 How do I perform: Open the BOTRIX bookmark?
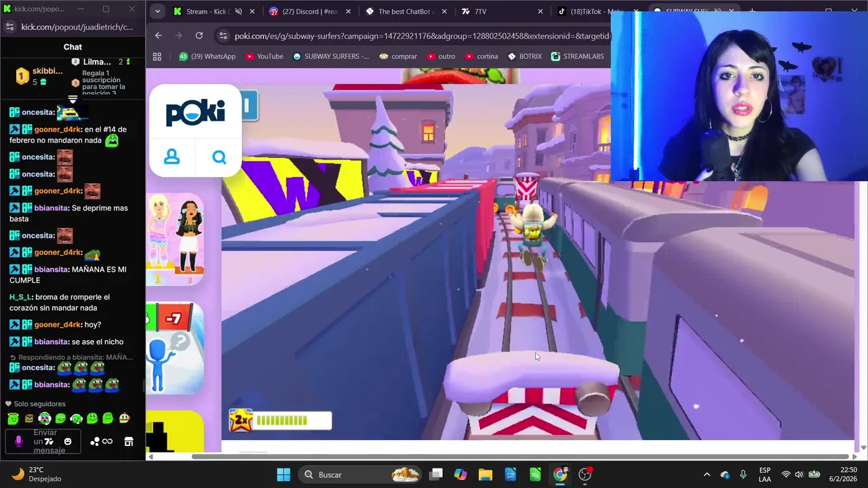(x=525, y=56)
